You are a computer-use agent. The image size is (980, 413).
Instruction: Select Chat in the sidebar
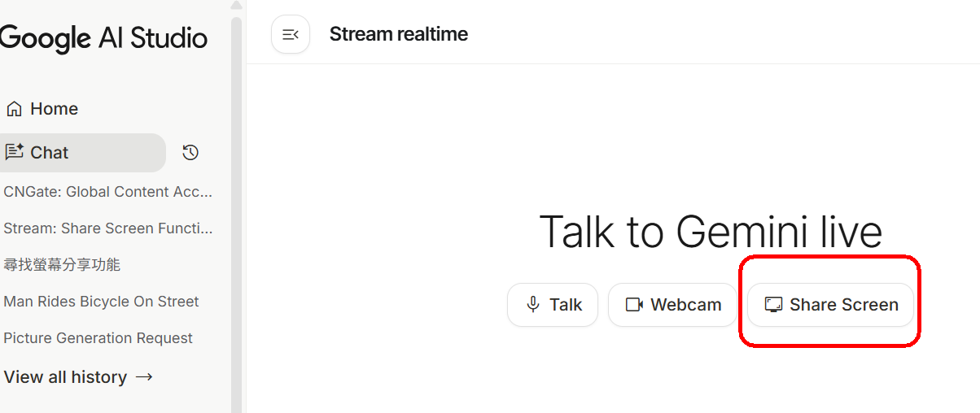pos(50,153)
